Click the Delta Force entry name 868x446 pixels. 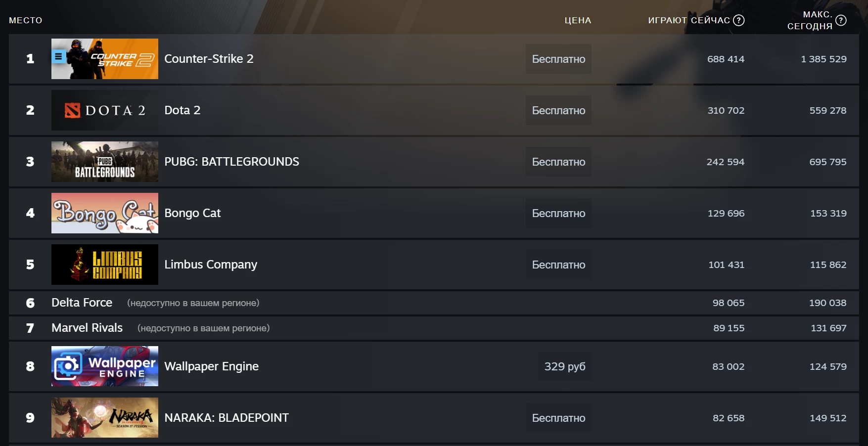(82, 303)
